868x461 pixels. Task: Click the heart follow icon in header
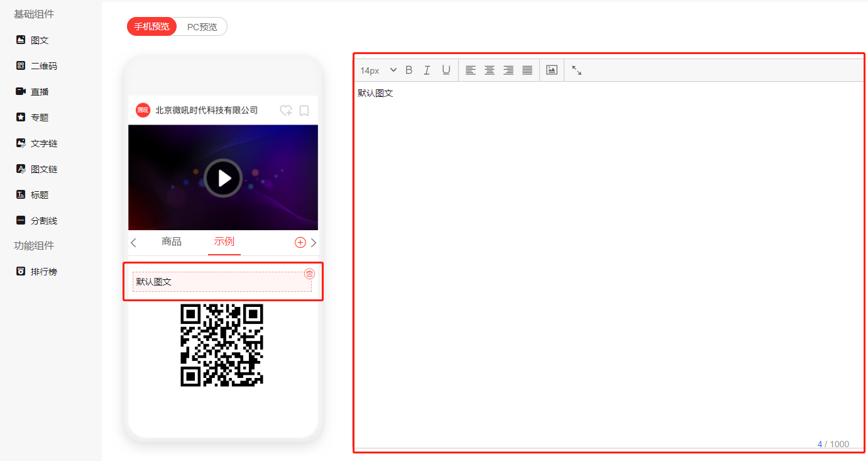(286, 111)
